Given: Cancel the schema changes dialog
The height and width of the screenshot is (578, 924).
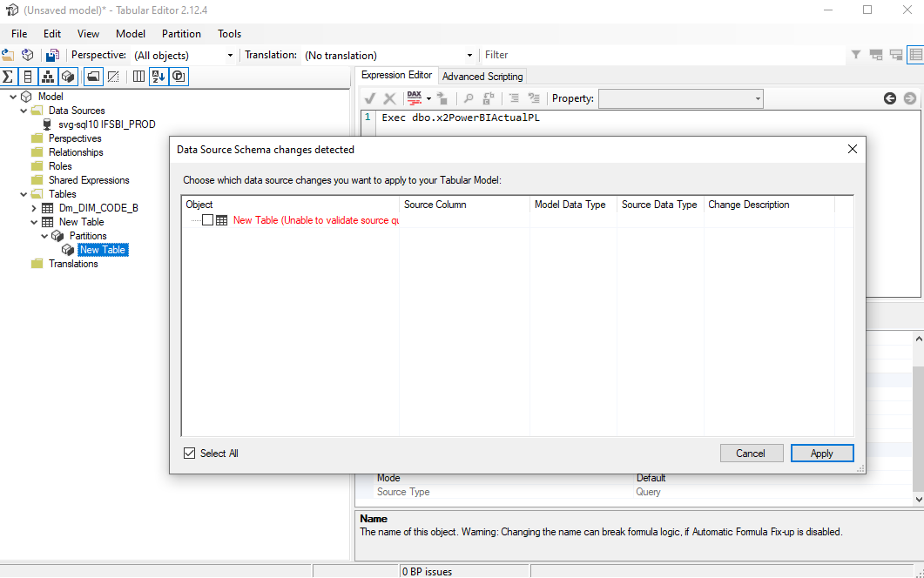Looking at the screenshot, I should coord(751,453).
